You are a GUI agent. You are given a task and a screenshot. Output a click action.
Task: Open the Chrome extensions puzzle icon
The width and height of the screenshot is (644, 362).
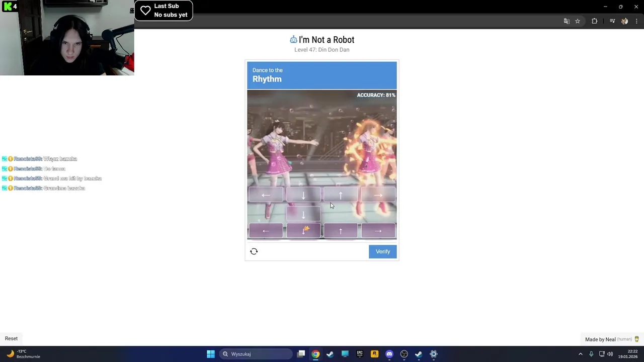tap(594, 21)
